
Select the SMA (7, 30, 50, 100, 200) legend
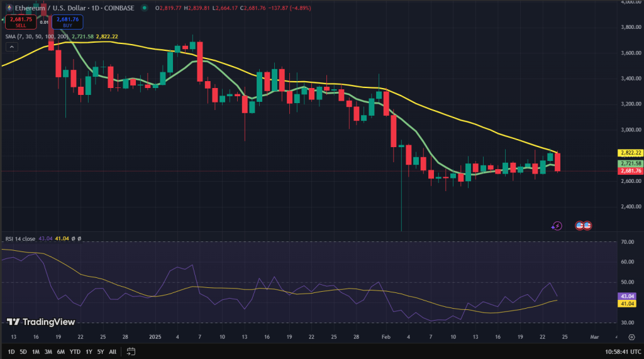(37, 36)
